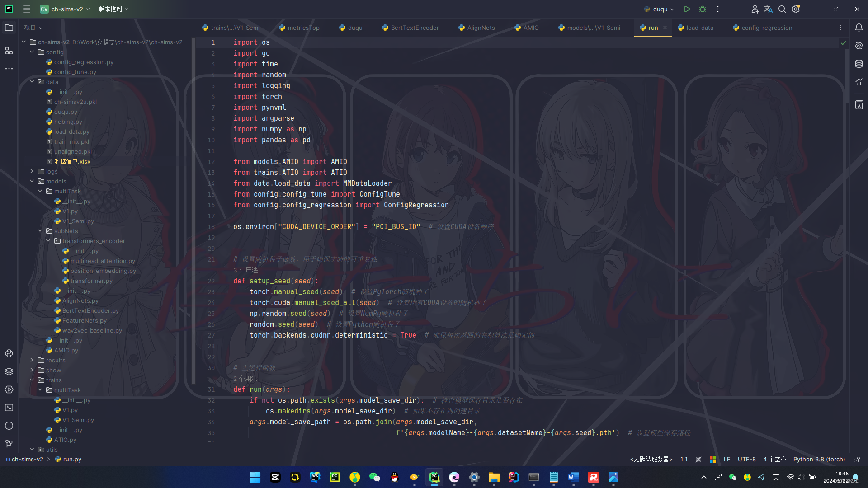Open the 版本控制 dropdown
Image resolution: width=868 pixels, height=488 pixels.
point(113,9)
